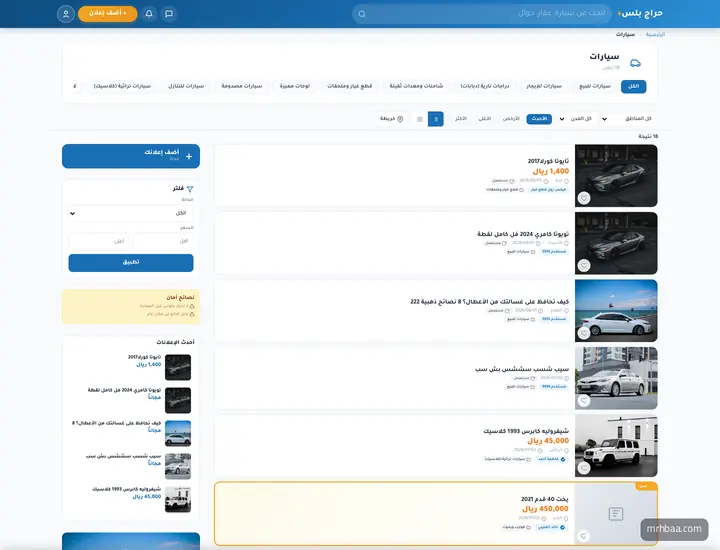Screen dimensions: 720x550
Task: Open the يخت 40 قدم 2021 listing title
Action: click(545, 499)
